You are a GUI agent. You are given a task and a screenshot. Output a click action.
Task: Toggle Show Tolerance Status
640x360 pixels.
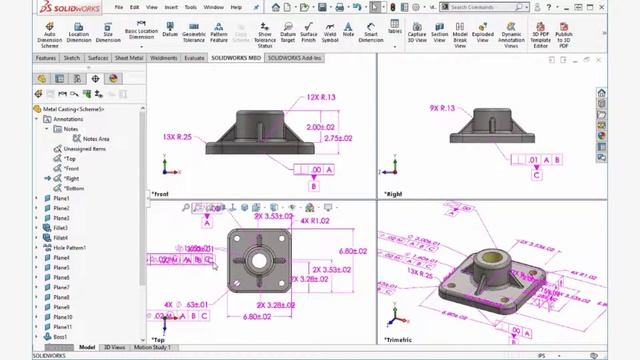click(x=264, y=35)
